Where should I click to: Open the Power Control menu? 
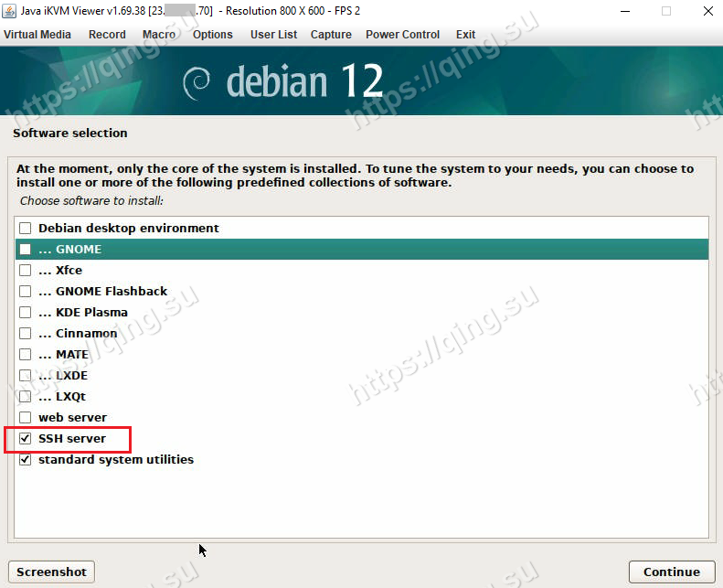402,35
